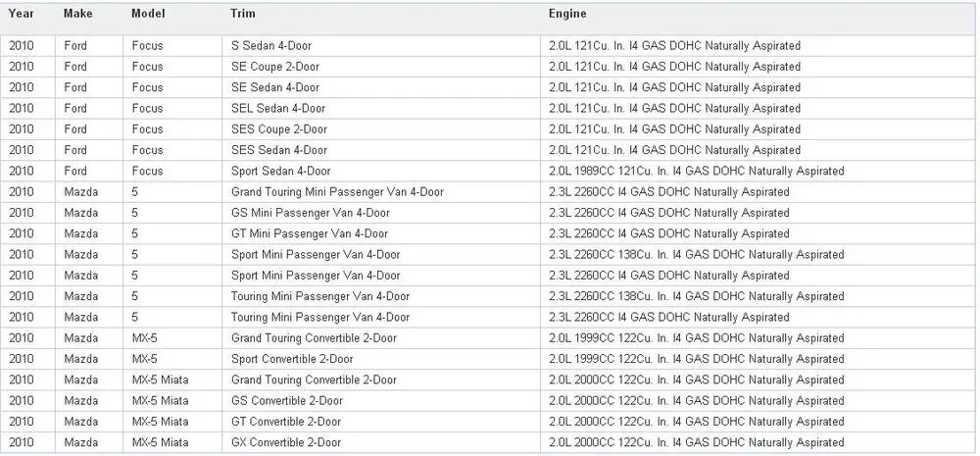Select the GT Convertible 2-Door cell
This screenshot has height=456, width=980.
click(380, 422)
